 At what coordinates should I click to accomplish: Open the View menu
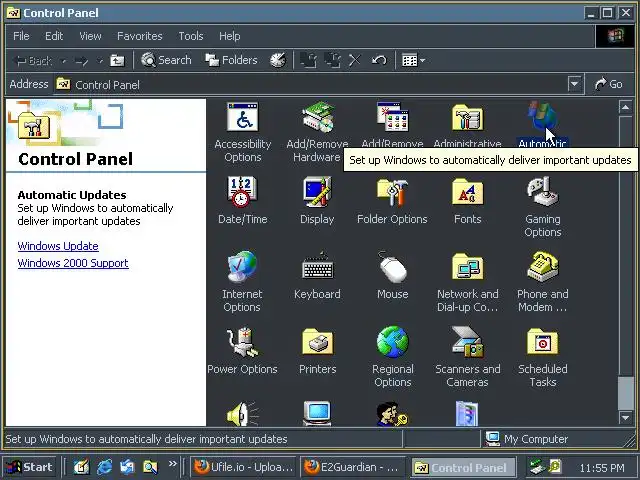point(90,36)
